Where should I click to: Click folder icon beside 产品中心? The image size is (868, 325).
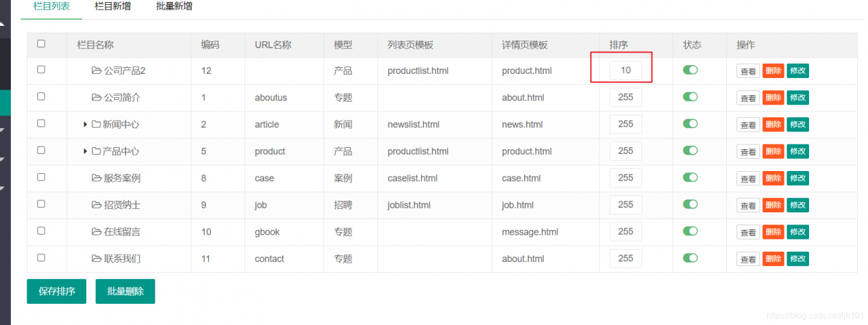click(96, 151)
